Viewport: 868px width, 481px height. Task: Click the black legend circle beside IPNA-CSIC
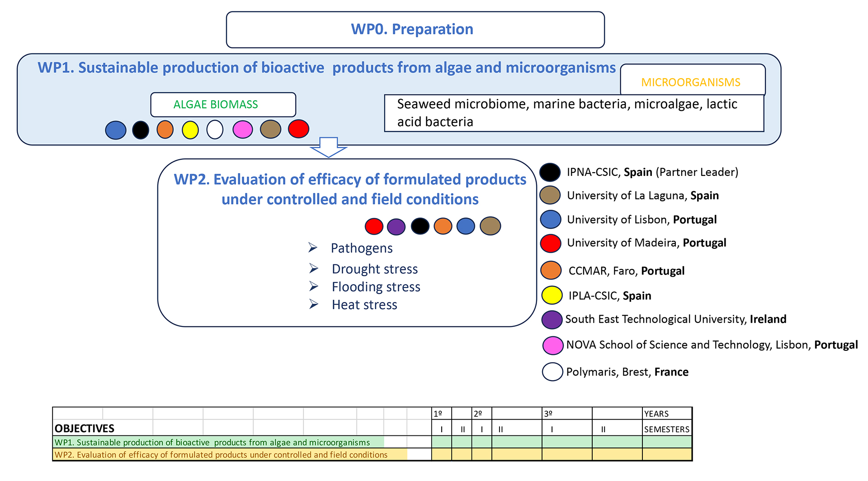550,172
